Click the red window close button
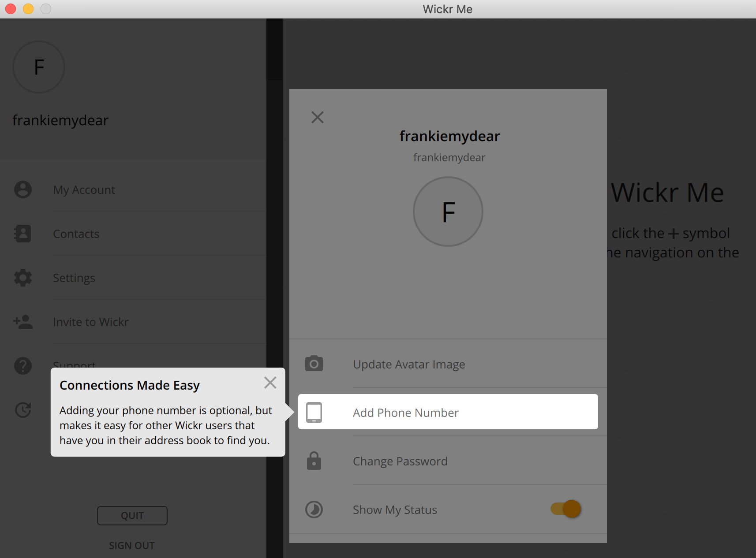This screenshot has width=756, height=558. tap(11, 9)
